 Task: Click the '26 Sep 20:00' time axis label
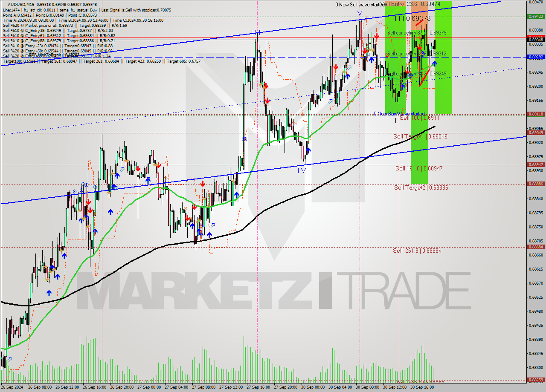pyautogui.click(x=122, y=388)
